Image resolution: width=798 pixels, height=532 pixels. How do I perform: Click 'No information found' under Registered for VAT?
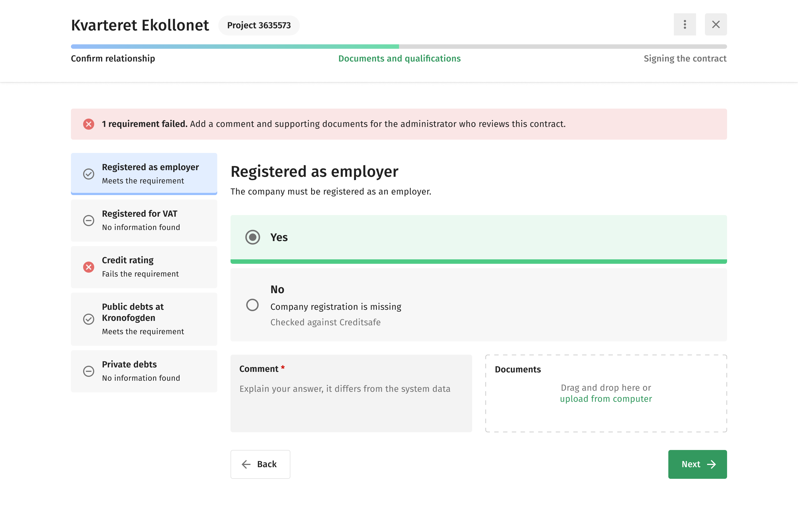[x=141, y=227]
